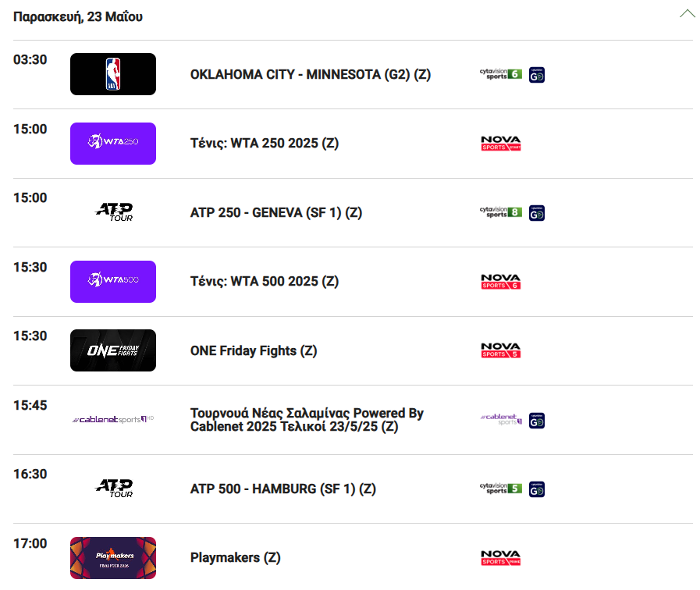Open the ONE Friday Fights thumbnail
This screenshot has width=700, height=590.
[113, 350]
